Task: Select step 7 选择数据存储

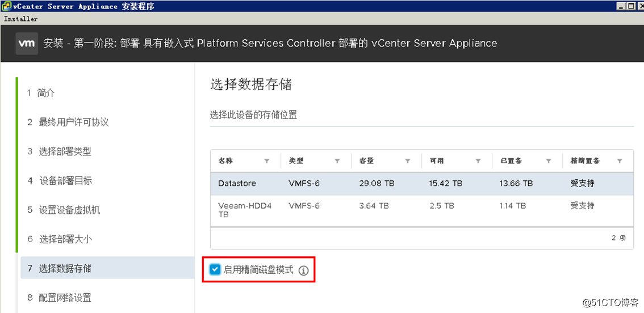Action: pyautogui.click(x=107, y=268)
